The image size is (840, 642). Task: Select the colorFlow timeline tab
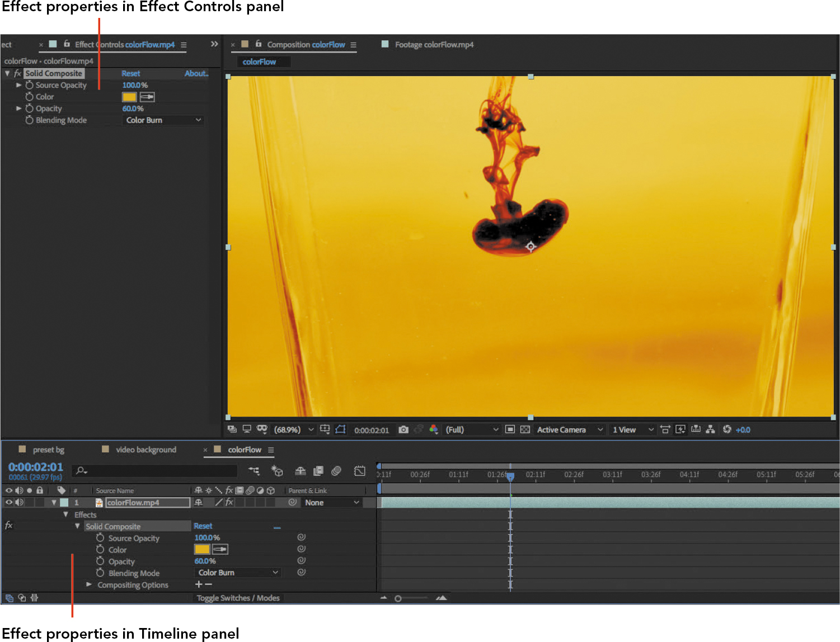point(245,450)
